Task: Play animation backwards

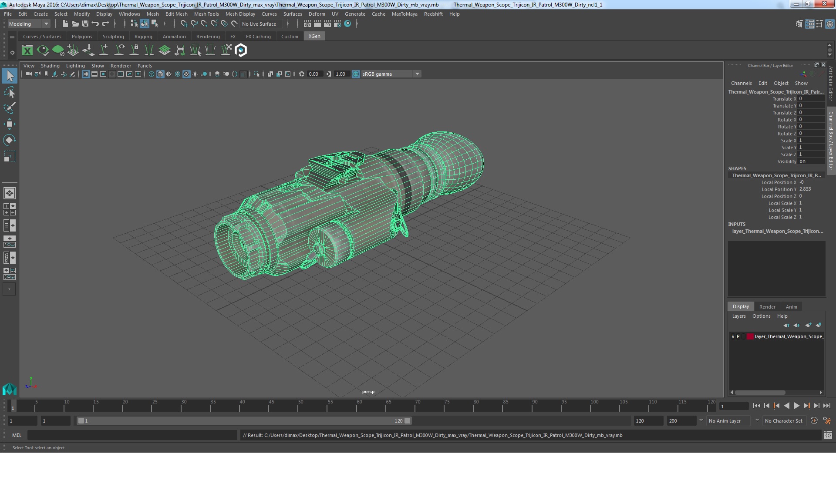Action: point(786,406)
